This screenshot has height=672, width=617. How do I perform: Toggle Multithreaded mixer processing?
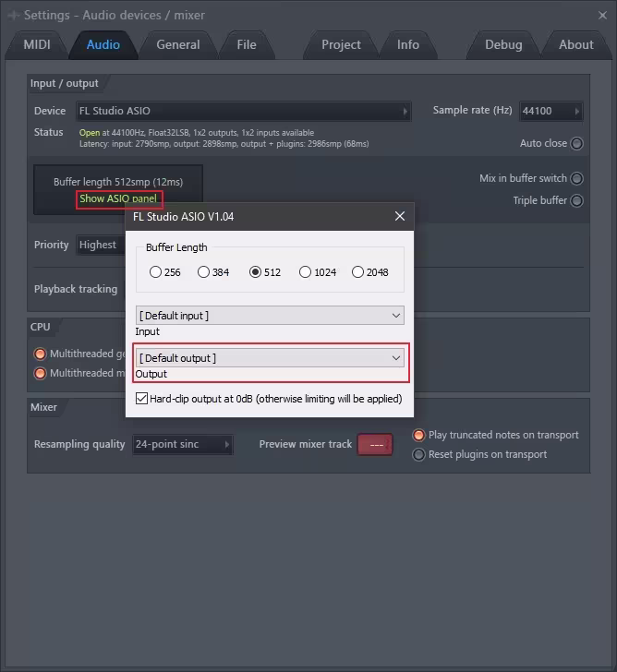tap(40, 373)
